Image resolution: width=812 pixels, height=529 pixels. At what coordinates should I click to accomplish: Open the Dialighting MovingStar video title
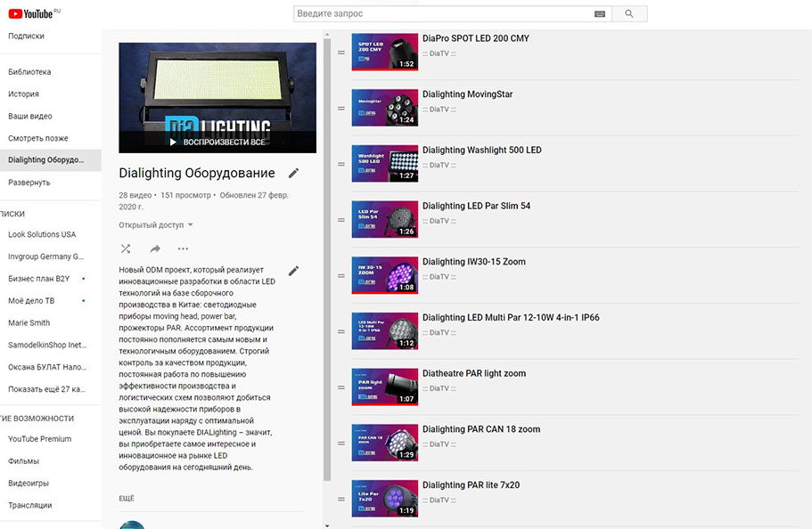pos(467,94)
